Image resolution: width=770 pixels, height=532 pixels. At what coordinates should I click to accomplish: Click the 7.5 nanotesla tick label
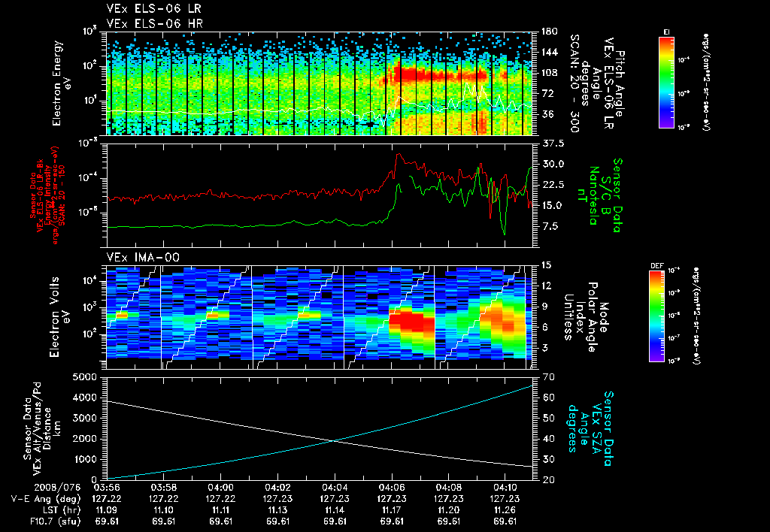coord(550,226)
